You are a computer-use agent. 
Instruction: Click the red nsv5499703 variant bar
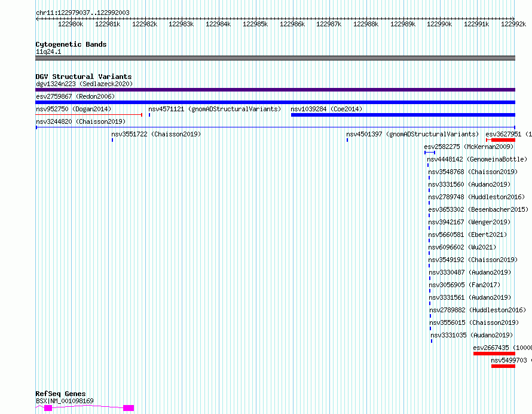(x=503, y=366)
